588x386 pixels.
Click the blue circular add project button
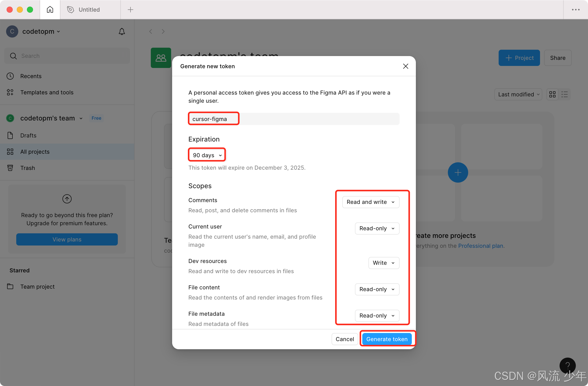coord(458,172)
